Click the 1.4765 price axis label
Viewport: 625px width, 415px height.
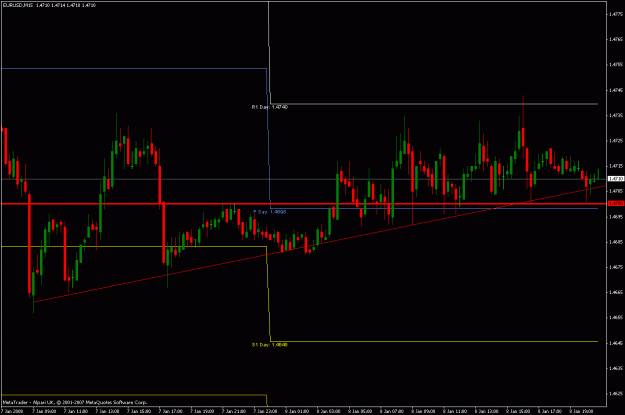(616, 39)
